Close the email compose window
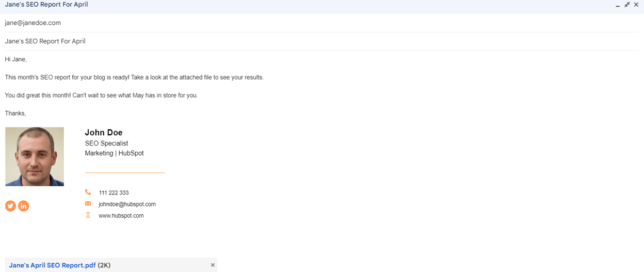 point(636,5)
